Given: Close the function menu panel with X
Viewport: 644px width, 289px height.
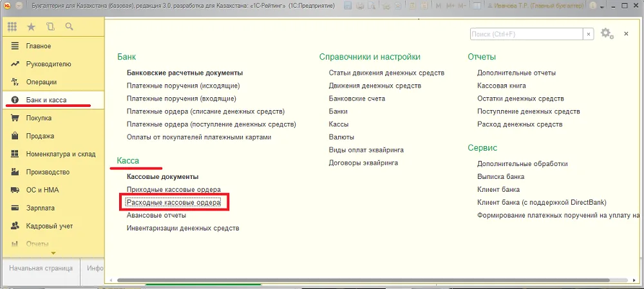Looking at the screenshot, I should (x=626, y=34).
